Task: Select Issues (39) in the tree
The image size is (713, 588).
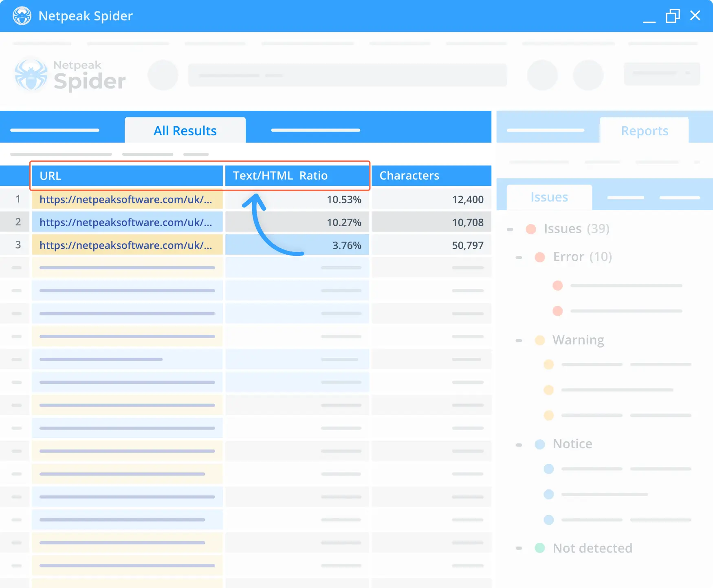Action: coord(577,229)
